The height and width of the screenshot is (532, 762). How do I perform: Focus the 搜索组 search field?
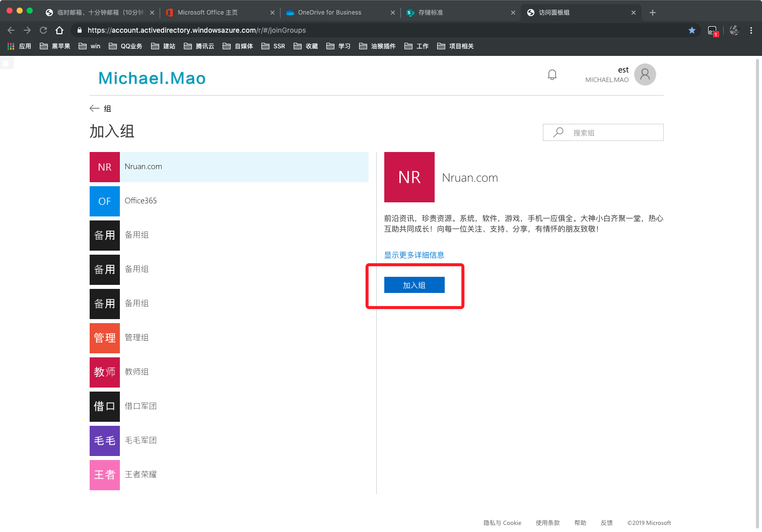pyautogui.click(x=603, y=132)
